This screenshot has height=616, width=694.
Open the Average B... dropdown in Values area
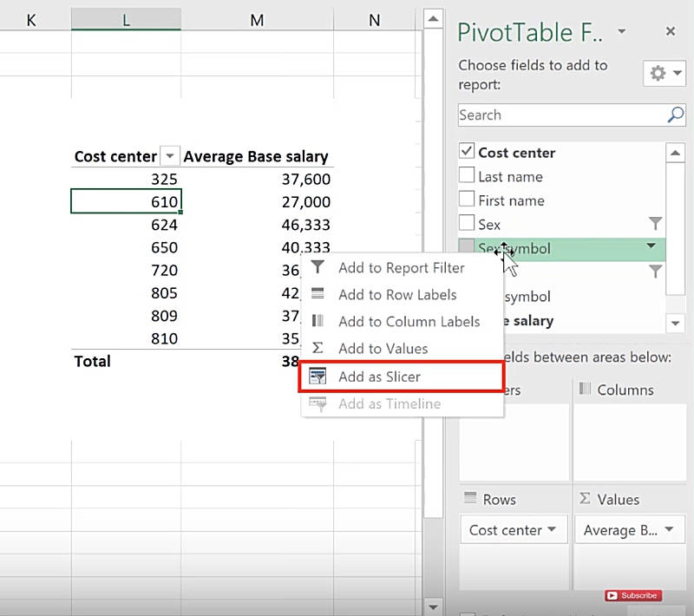670,530
